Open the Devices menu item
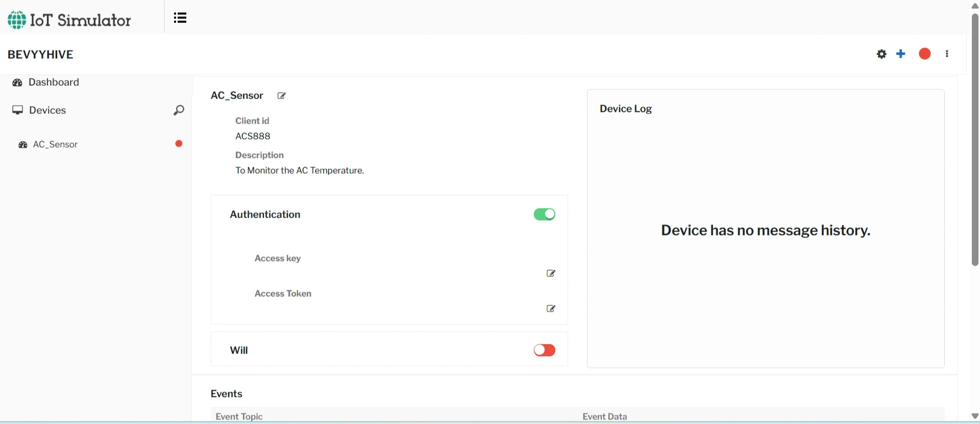Screen dimensions: 980x424 click(x=47, y=110)
